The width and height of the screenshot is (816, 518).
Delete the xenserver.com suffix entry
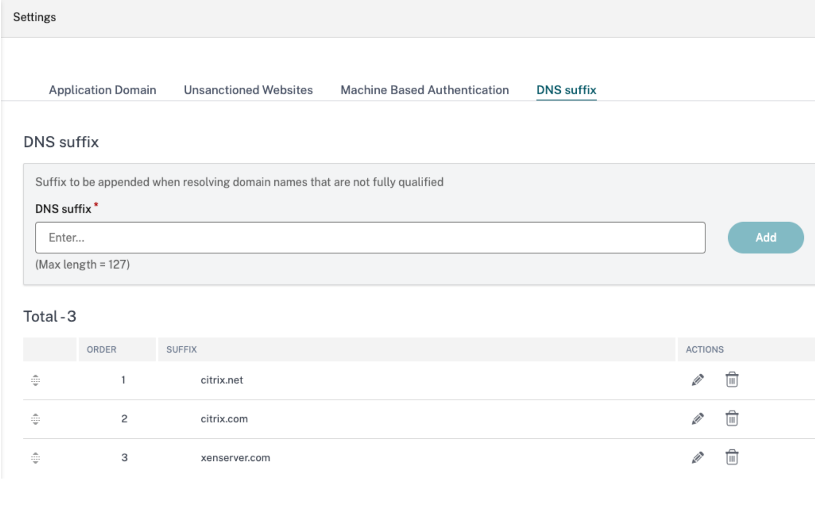[732, 458]
